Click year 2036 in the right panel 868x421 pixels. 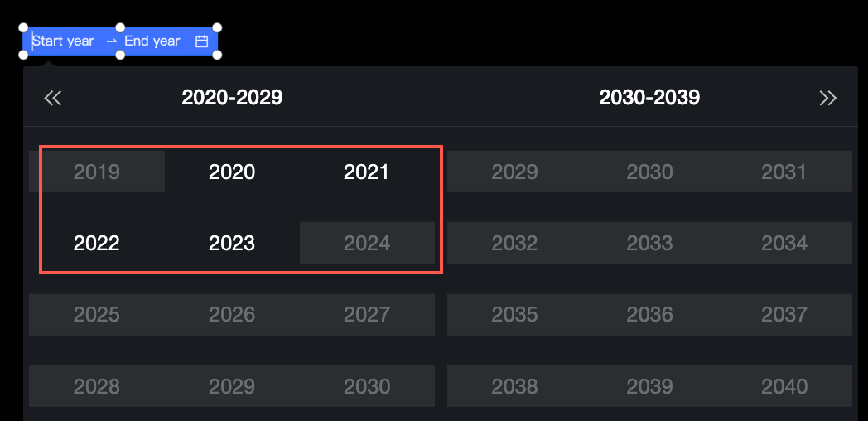(649, 315)
